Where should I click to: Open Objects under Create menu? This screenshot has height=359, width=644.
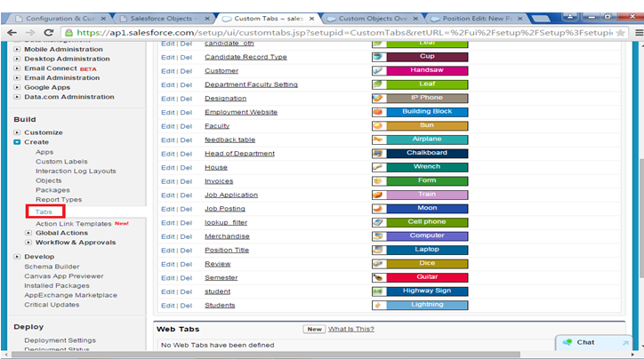[48, 180]
